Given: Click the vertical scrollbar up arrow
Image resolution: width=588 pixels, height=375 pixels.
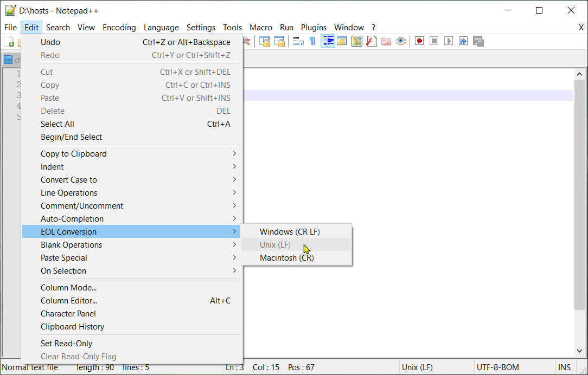Looking at the screenshot, I should pyautogui.click(x=579, y=74).
